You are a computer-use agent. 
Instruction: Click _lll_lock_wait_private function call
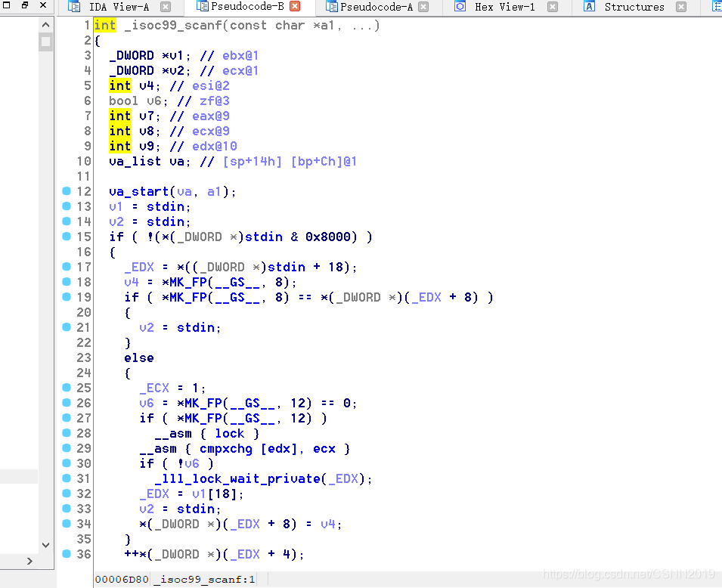click(x=237, y=479)
